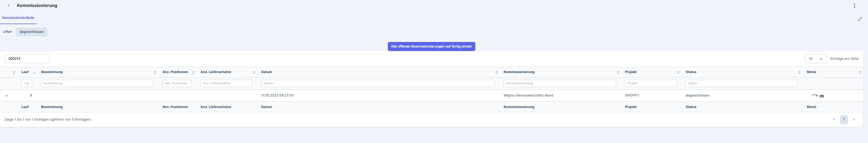Click the barcode icon in row 9

pos(822,96)
